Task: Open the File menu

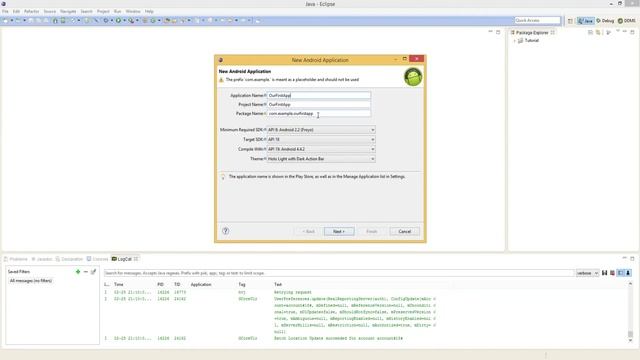Action: [x=5, y=11]
